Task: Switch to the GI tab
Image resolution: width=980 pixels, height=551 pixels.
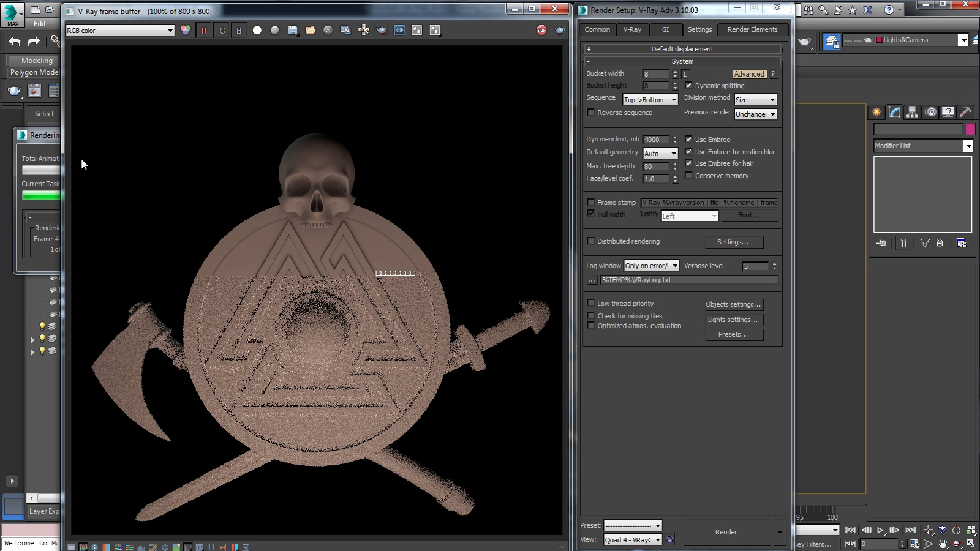Action: tap(665, 29)
